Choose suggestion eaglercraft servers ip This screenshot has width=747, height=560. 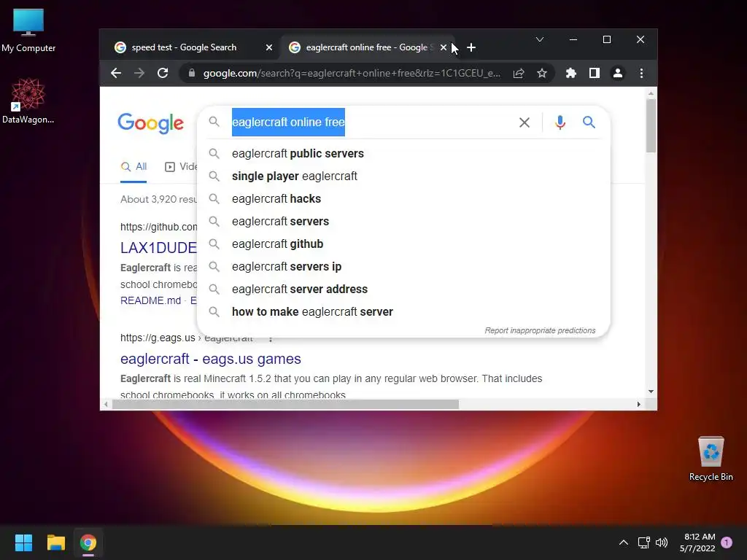pyautogui.click(x=403, y=267)
